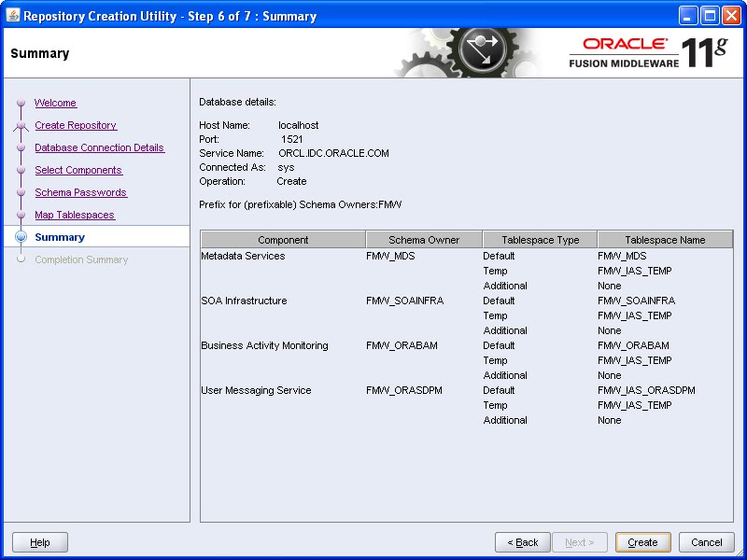Click the Java application icon in title bar
747x560 pixels.
point(13,16)
